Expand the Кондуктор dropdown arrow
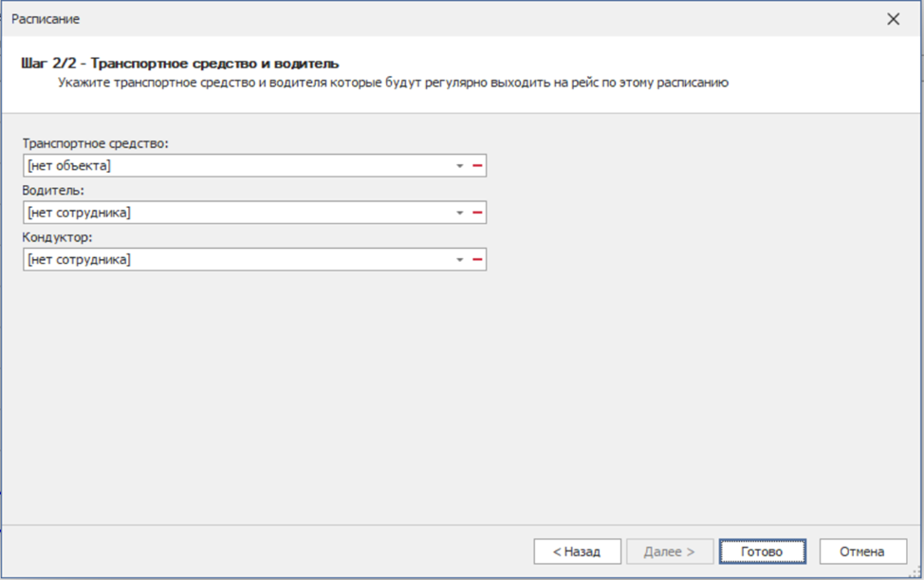This screenshot has width=924, height=580. [459, 259]
